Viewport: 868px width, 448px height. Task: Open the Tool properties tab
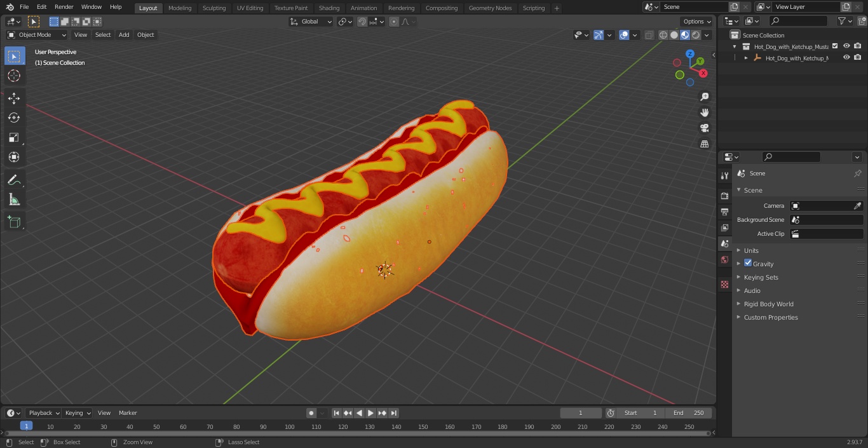pyautogui.click(x=724, y=175)
